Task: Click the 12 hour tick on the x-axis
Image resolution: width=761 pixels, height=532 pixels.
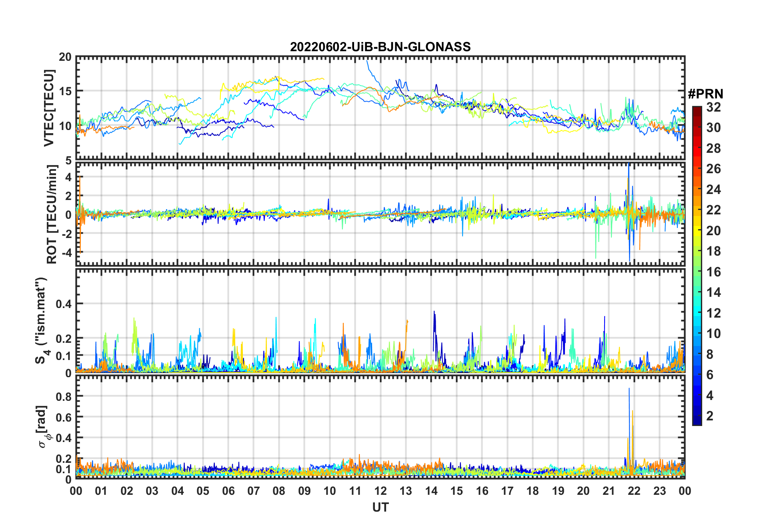Action: (380, 491)
